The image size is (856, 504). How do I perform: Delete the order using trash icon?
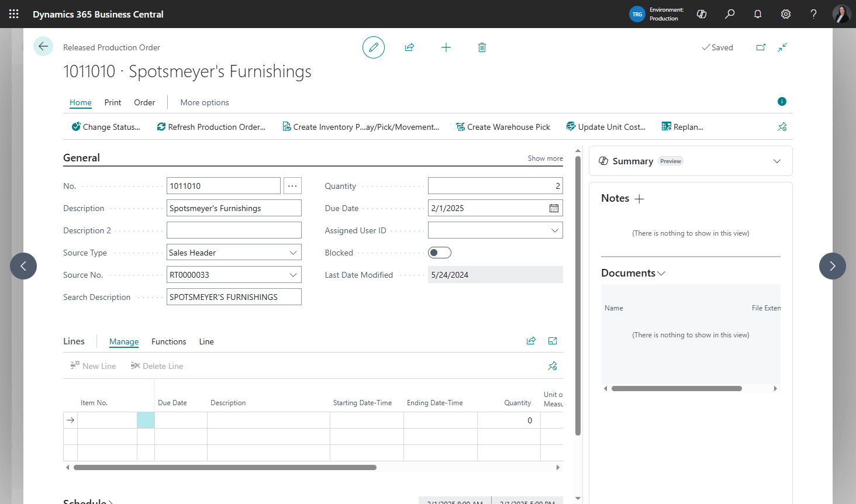pyautogui.click(x=482, y=47)
